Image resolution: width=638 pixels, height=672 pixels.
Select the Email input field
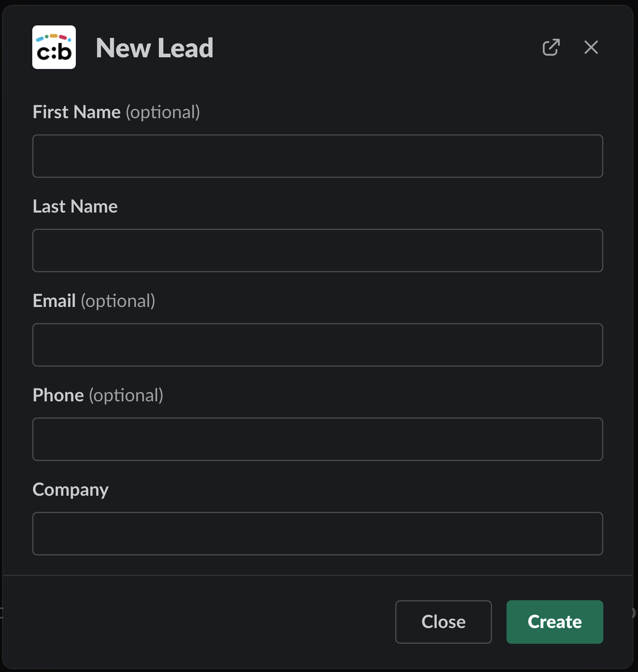(317, 345)
